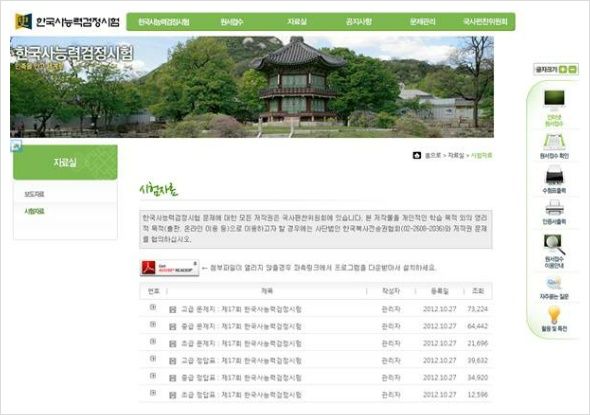Click the small image icon above the sidebar
This screenshot has height=415, width=590.
[16, 146]
